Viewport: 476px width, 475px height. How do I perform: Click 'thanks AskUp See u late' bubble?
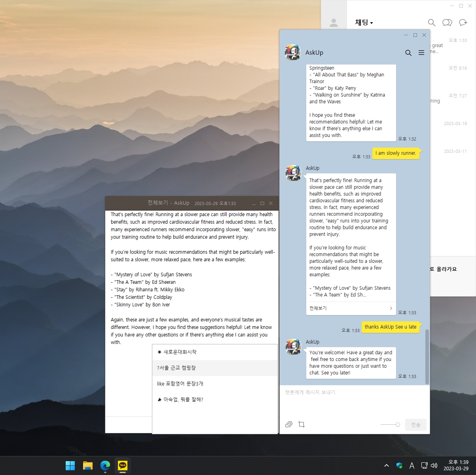(391, 327)
